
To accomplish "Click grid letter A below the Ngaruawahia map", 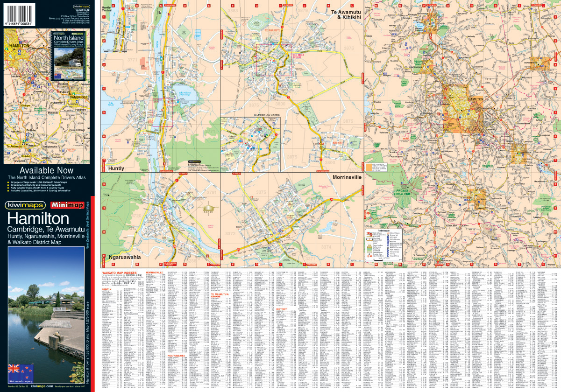I will [113, 264].
